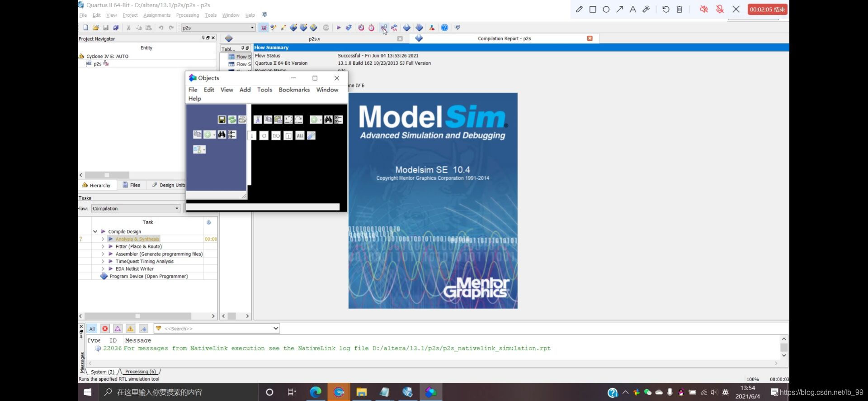Pin the Project Navigator panel
The image size is (868, 401).
[x=203, y=38]
